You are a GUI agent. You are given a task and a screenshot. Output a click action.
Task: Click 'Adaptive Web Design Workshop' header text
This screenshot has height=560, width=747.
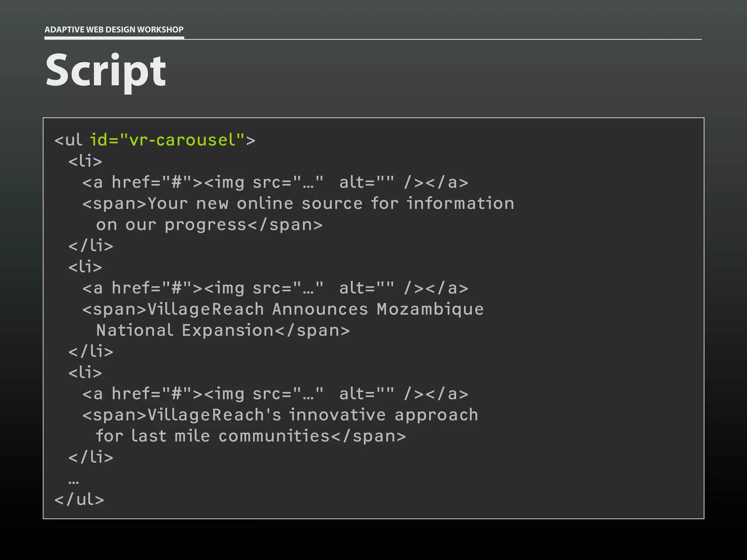pyautogui.click(x=114, y=30)
